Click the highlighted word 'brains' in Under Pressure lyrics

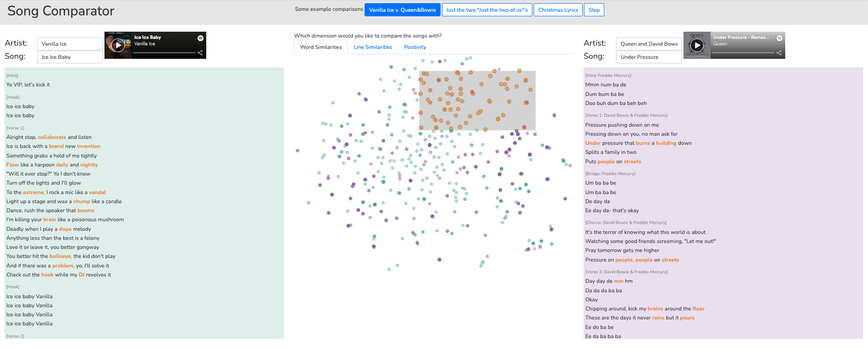655,309
